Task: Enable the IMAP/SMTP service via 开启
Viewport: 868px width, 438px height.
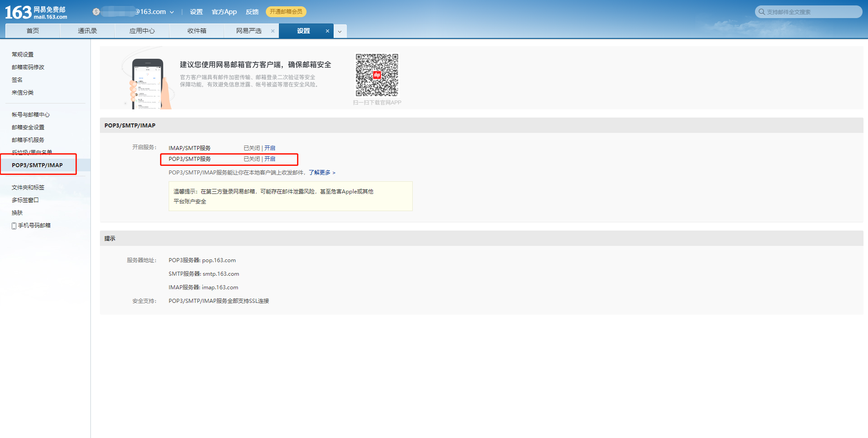Action: [270, 148]
